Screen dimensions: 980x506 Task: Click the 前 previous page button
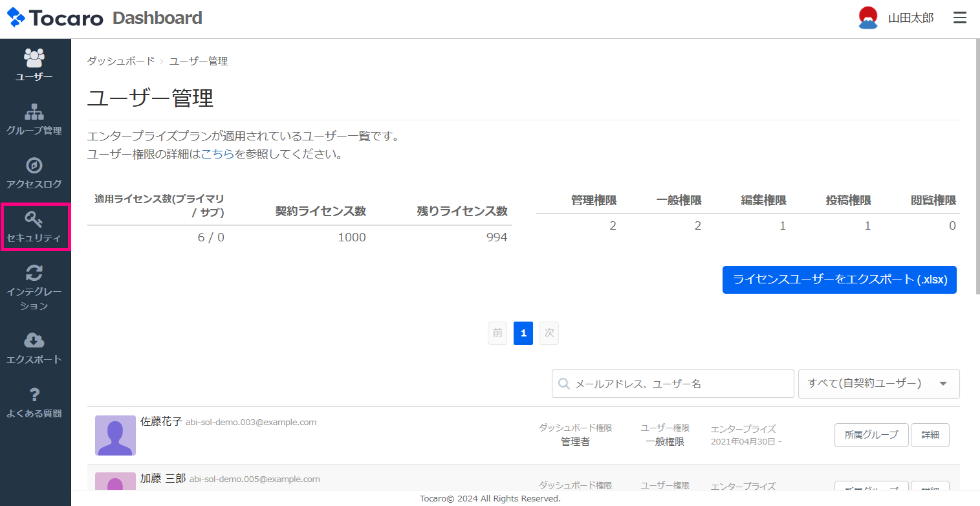pyautogui.click(x=497, y=333)
